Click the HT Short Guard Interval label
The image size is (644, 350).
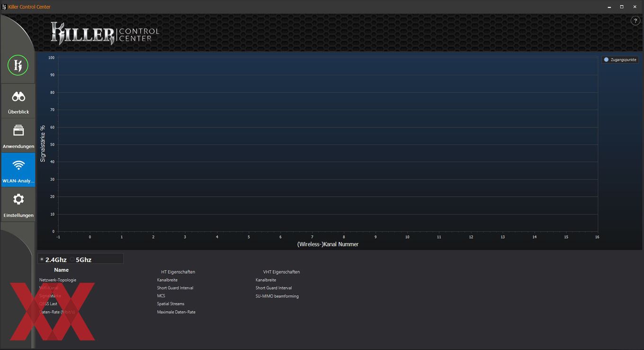[x=175, y=288]
